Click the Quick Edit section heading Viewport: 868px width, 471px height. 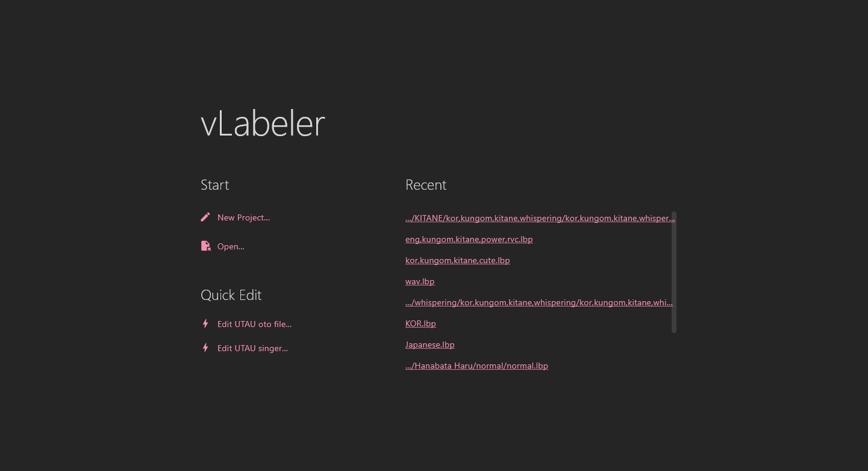[231, 295]
